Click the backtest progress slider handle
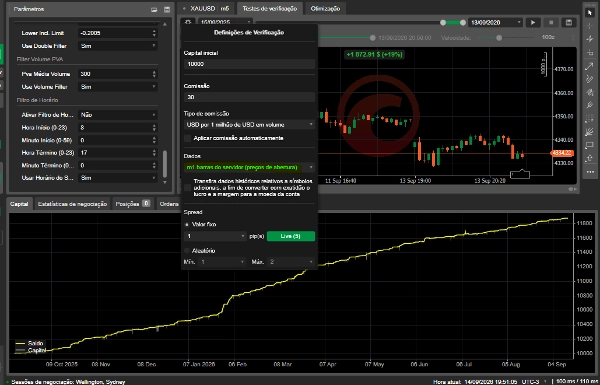The width and height of the screenshot is (600, 385). point(373,38)
